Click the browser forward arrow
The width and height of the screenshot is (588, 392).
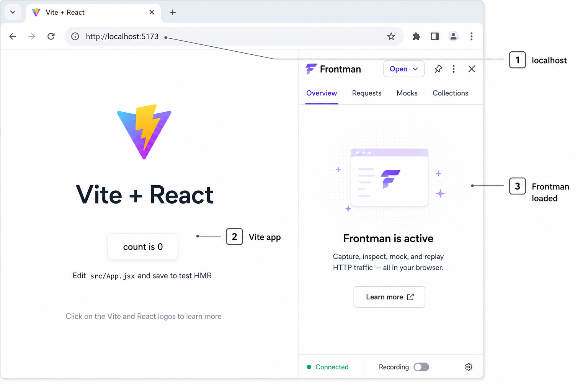tap(32, 36)
